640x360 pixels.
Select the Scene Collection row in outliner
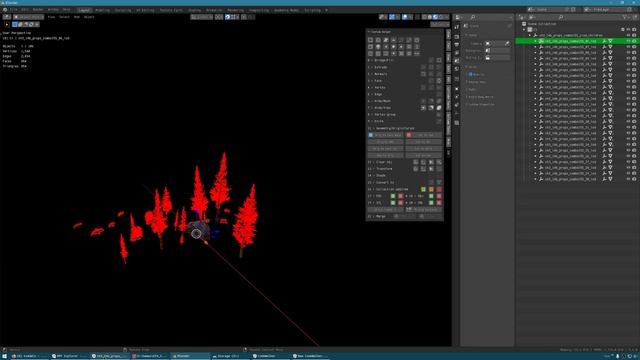[542, 24]
